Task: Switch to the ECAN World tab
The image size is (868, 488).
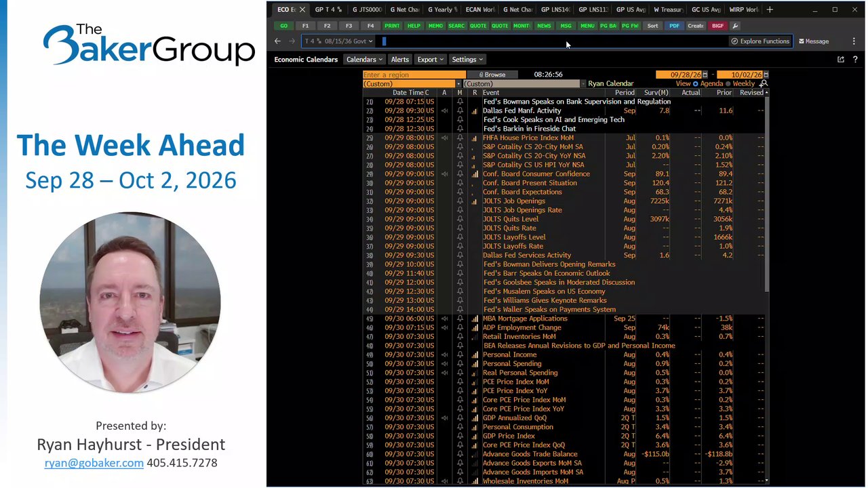Action: [x=480, y=9]
